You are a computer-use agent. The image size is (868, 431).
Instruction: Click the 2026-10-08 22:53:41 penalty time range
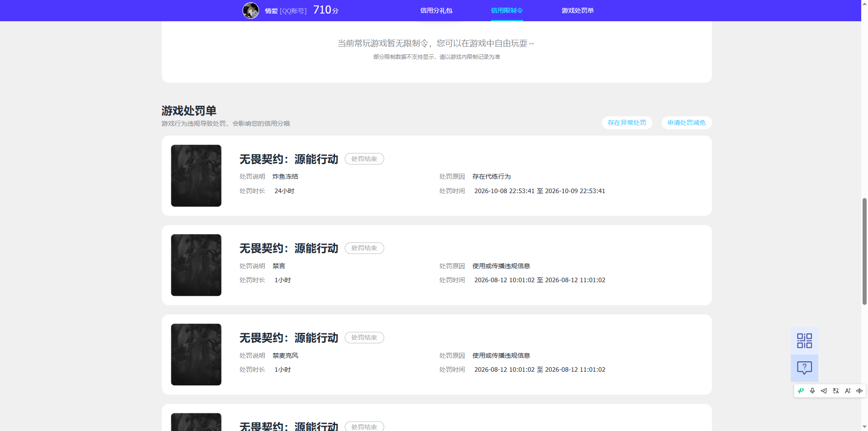(540, 191)
